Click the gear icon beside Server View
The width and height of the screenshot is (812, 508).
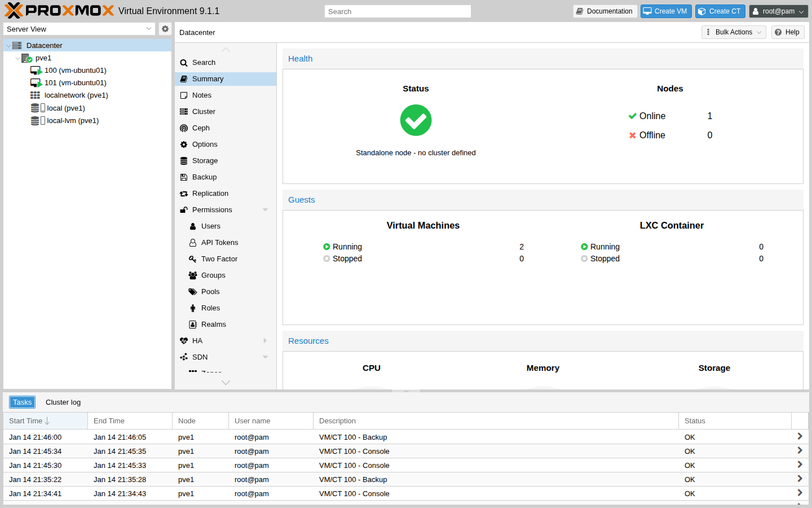(165, 29)
